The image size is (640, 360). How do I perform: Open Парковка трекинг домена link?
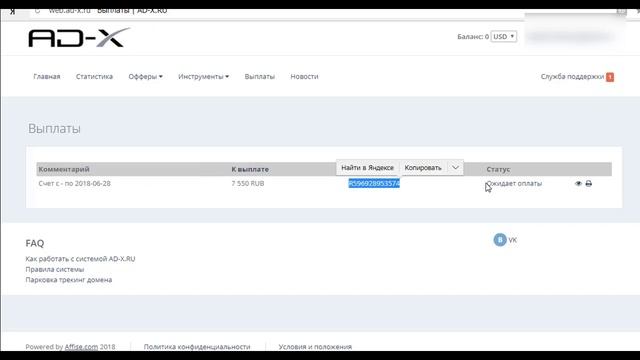pyautogui.click(x=69, y=280)
